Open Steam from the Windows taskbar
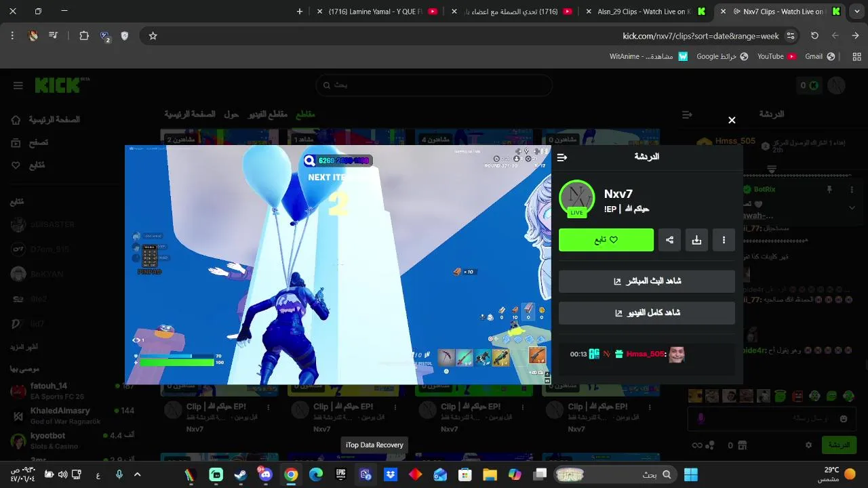This screenshot has width=868, height=488. click(x=240, y=474)
